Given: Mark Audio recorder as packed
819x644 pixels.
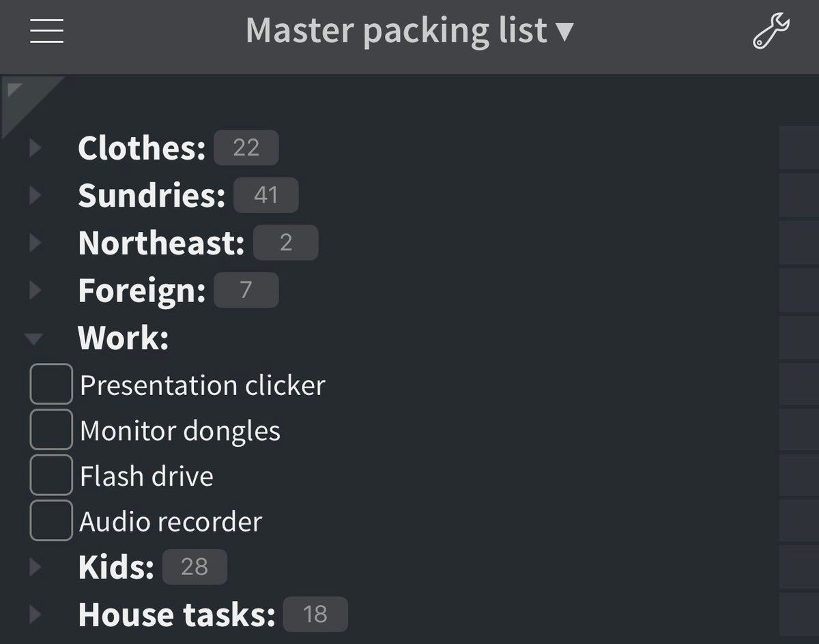Looking at the screenshot, I should click(x=51, y=521).
